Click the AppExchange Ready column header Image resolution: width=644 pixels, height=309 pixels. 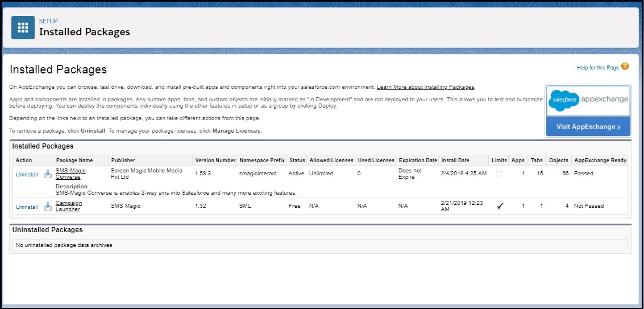tap(600, 160)
